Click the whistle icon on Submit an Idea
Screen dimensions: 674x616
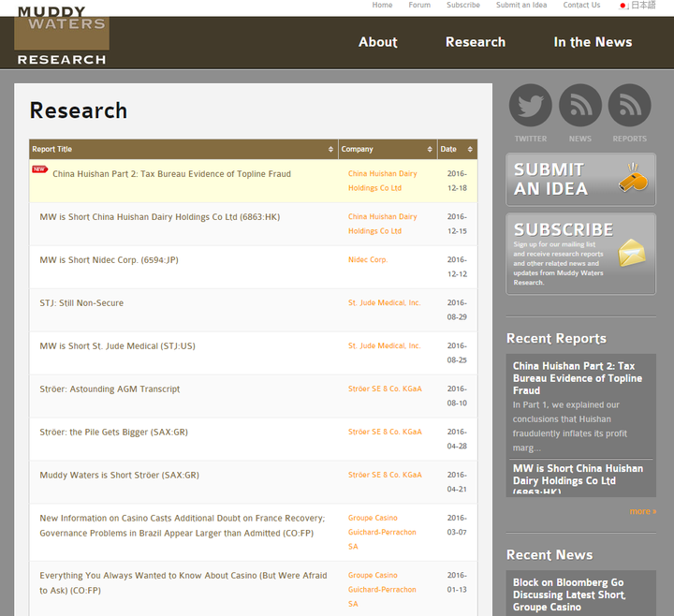633,177
